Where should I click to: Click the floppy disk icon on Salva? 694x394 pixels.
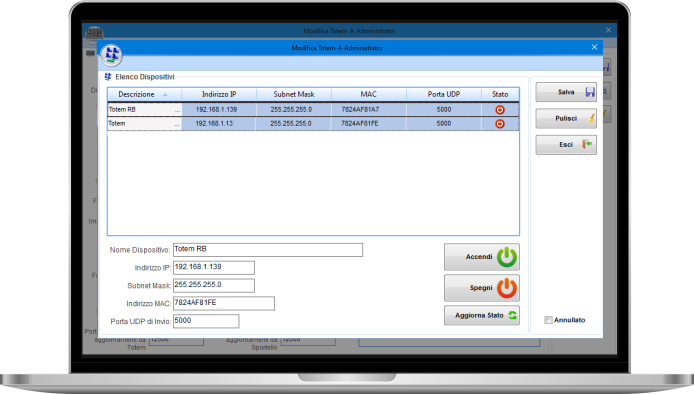click(590, 92)
